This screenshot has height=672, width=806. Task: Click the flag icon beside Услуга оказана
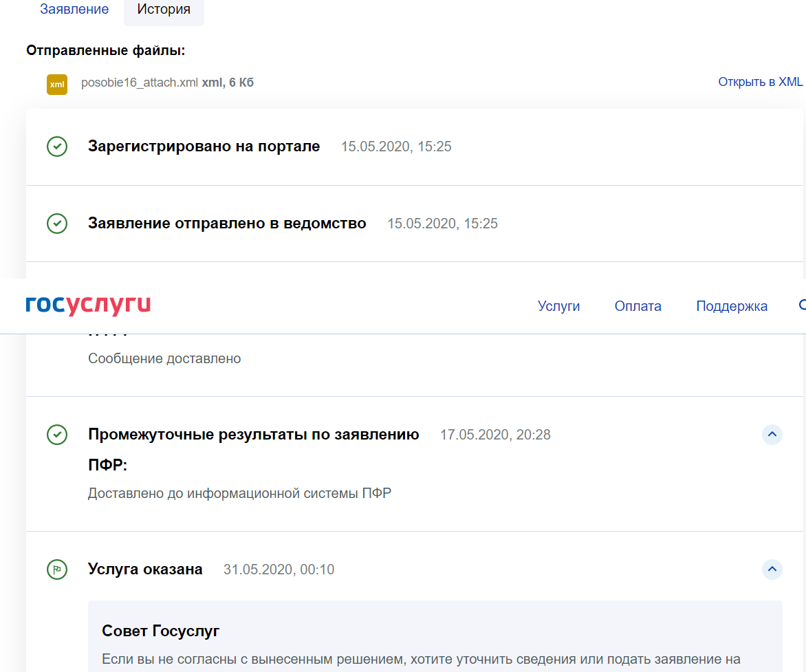pos(58,570)
